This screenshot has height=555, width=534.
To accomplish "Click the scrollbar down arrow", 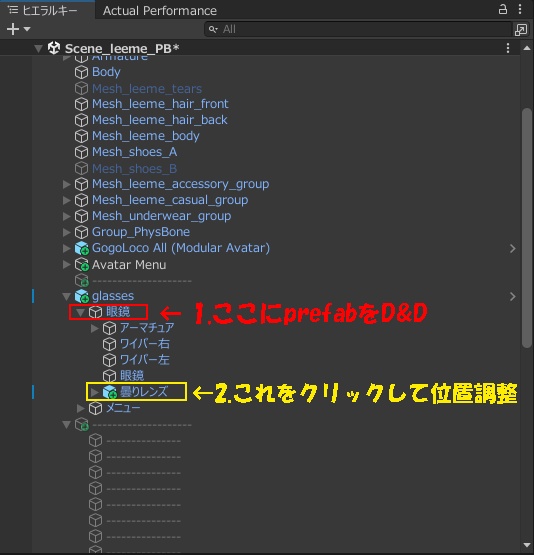I will pos(527,545).
